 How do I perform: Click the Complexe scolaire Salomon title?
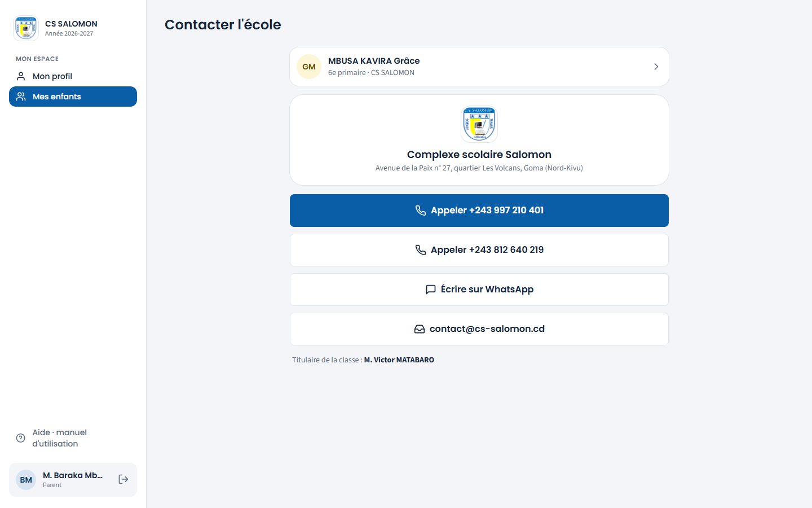click(x=479, y=155)
